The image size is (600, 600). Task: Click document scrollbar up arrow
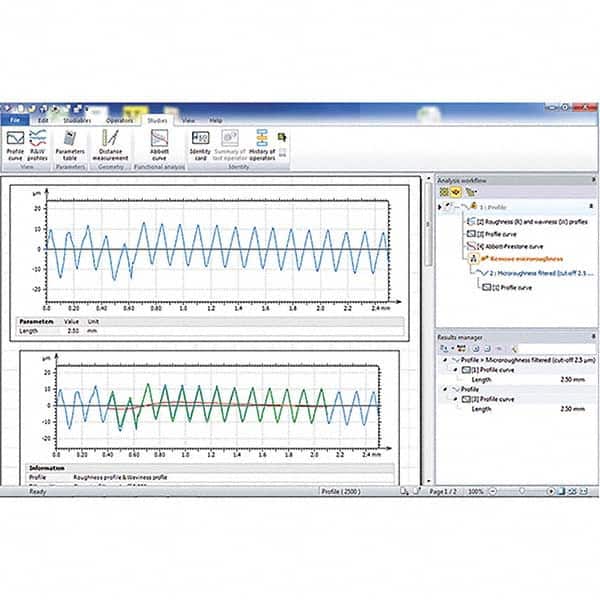[x=429, y=179]
